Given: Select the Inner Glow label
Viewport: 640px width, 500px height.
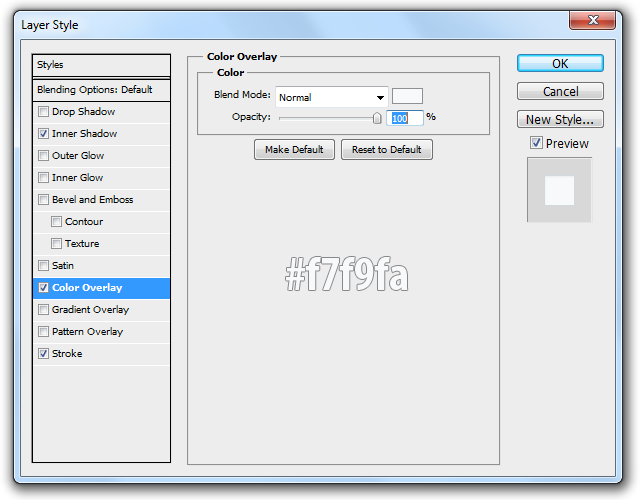Looking at the screenshot, I should click(x=78, y=178).
